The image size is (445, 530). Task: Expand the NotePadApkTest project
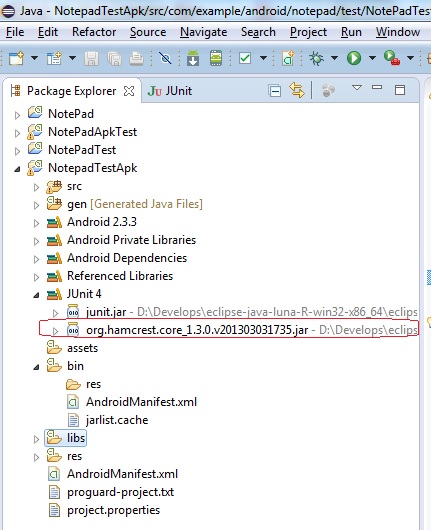tap(17, 133)
